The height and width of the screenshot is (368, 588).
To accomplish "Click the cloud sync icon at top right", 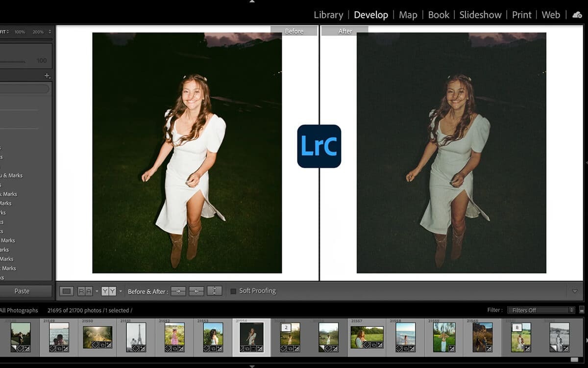I will click(577, 15).
